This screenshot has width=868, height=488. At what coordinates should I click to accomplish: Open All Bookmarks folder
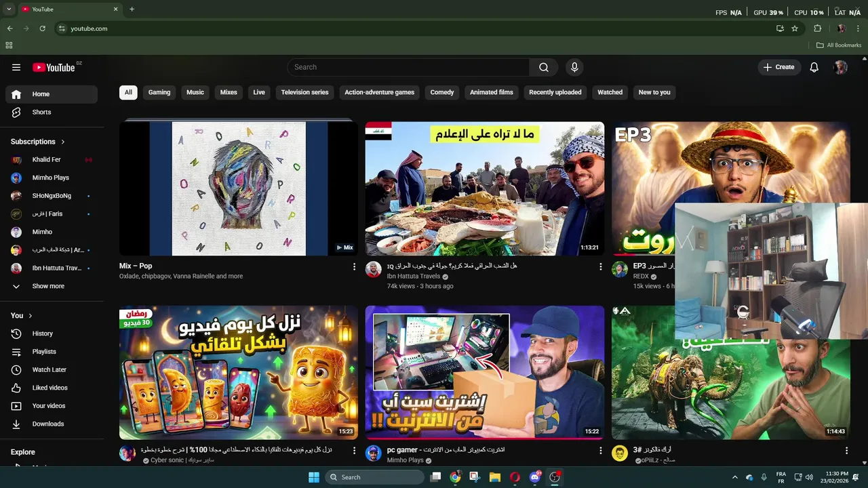(839, 45)
